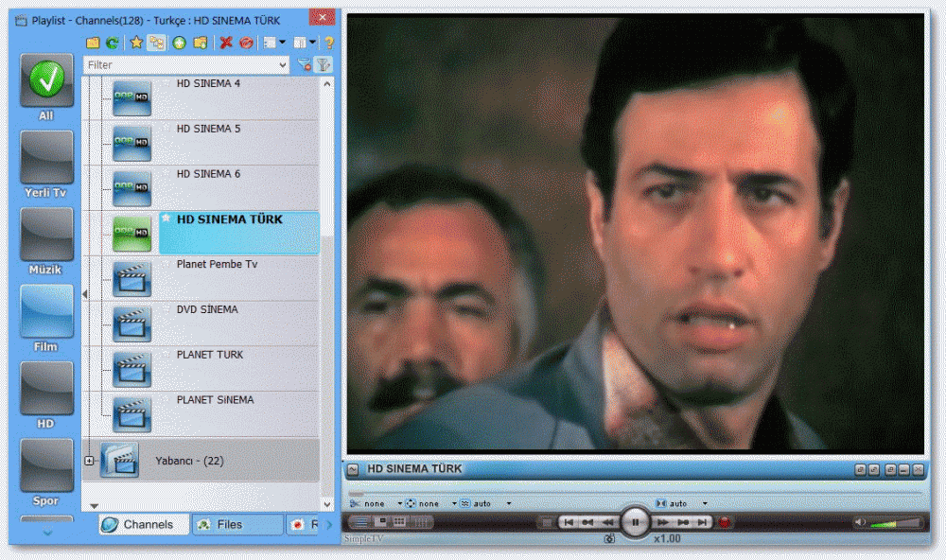Switch to the Channels tab
The width and height of the screenshot is (946, 560).
point(144,524)
